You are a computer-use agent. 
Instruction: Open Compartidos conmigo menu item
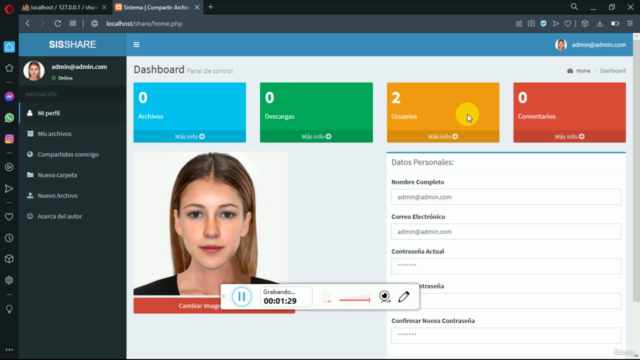(73, 154)
